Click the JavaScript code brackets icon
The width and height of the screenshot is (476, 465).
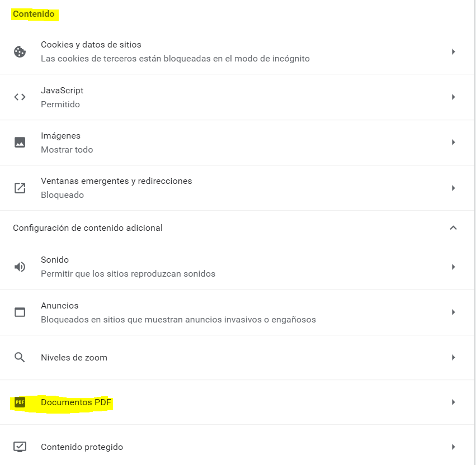coord(20,97)
